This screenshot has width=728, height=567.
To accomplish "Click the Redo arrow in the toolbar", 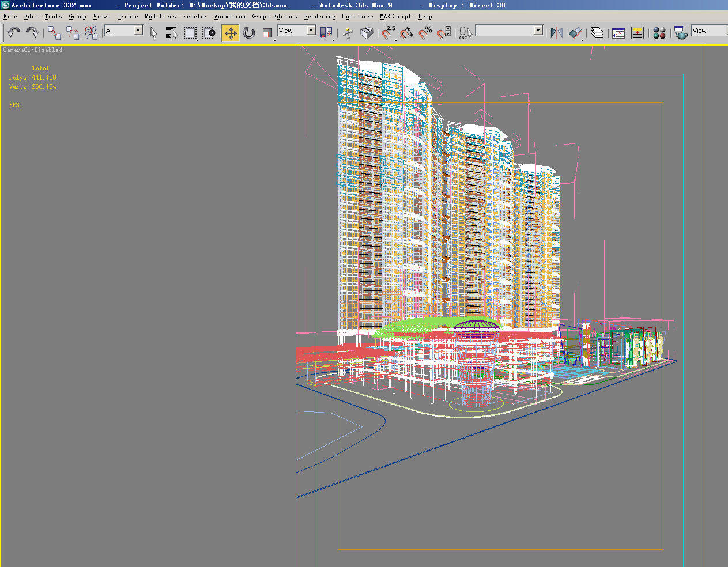I will 32,32.
